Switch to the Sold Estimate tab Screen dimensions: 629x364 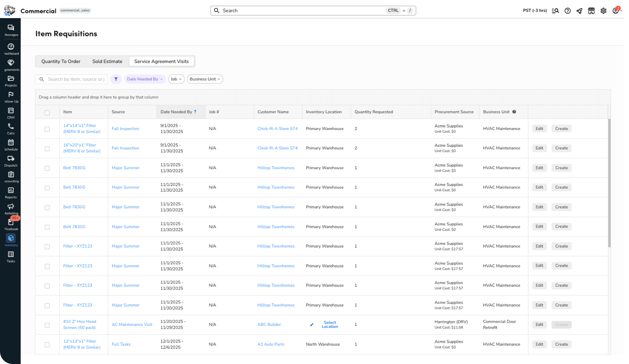107,61
